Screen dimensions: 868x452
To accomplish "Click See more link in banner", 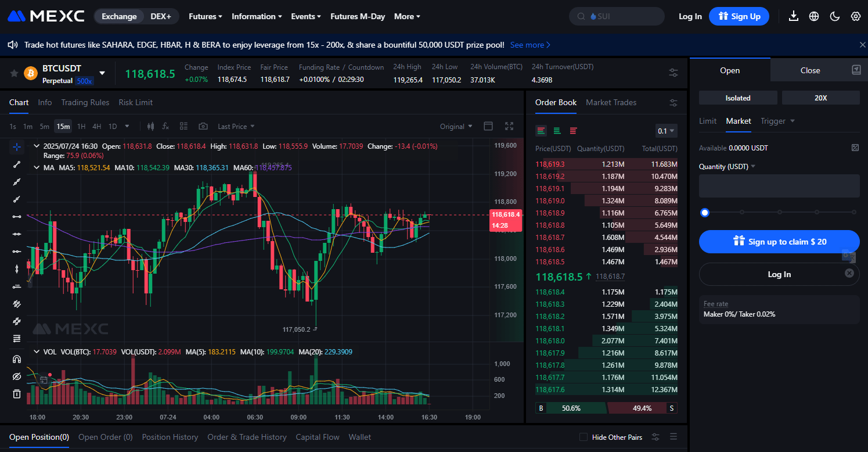I will (x=530, y=45).
